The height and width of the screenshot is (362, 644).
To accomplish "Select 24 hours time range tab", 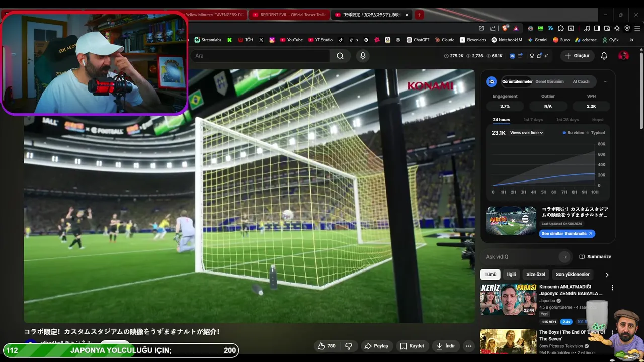I will coord(501,120).
